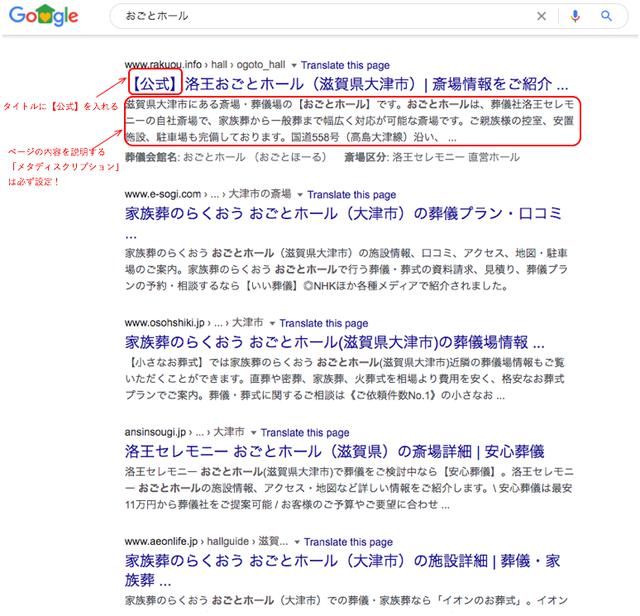Open 洛王セレモニー 斎場詳細 | 安心葬儀 result
This screenshot has width=640, height=616.
tap(334, 451)
